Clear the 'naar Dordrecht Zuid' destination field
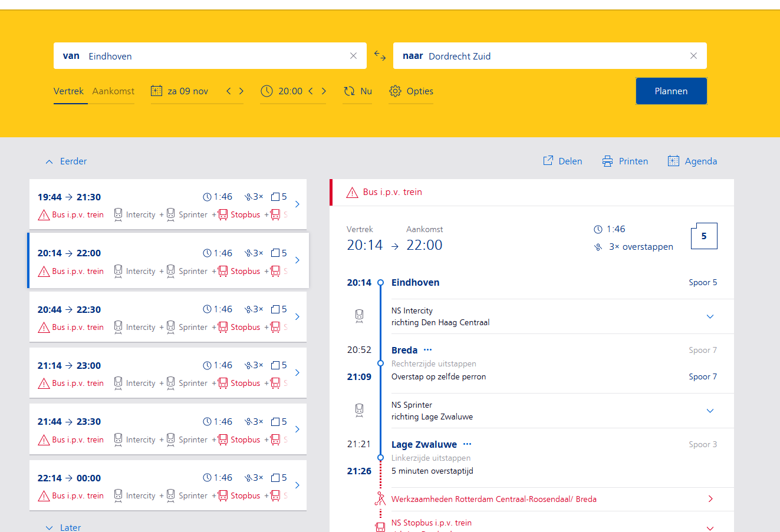The height and width of the screenshot is (532, 780). click(x=693, y=56)
